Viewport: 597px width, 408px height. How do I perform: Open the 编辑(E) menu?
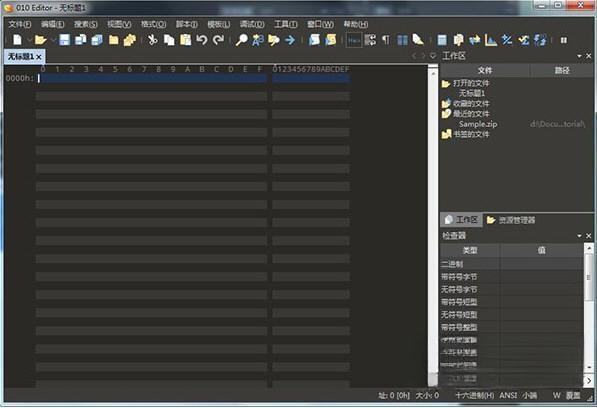point(53,24)
